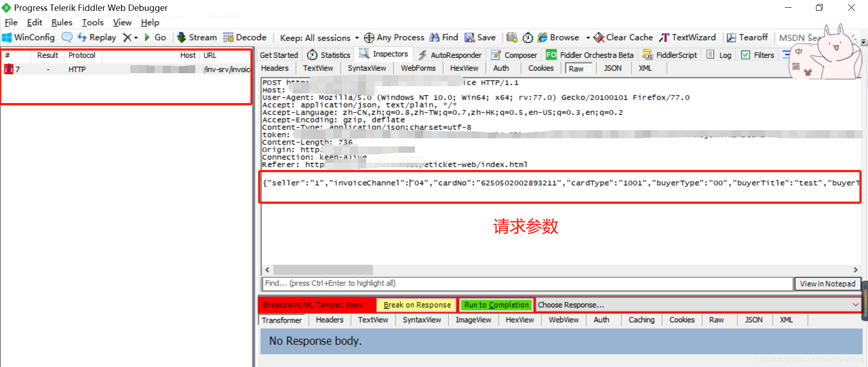Click the screenshot camera toolbar icon
This screenshot has width=868, height=367.
point(512,38)
